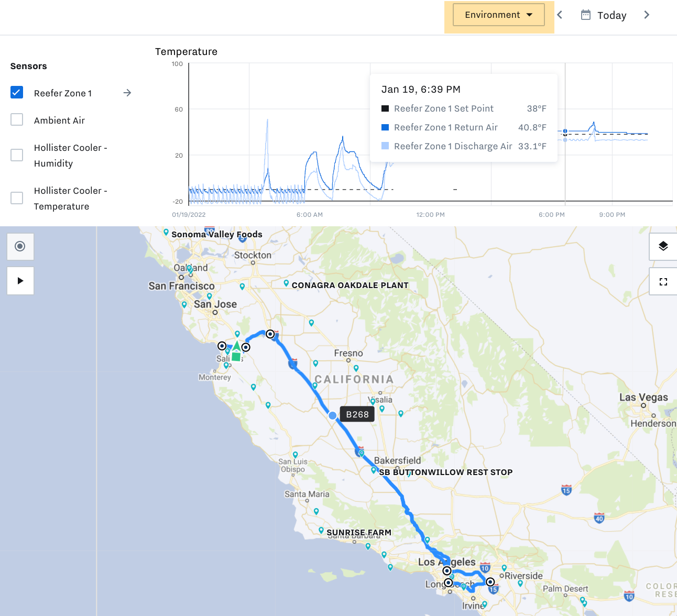Click the Sonoma Valley Foods map pin
Image resolution: width=677 pixels, height=616 pixels.
(166, 232)
